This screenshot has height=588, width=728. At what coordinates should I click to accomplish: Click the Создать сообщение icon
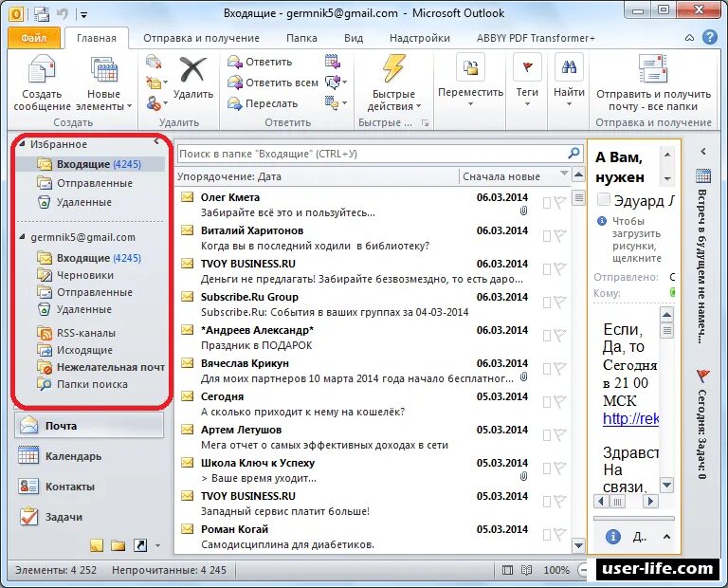pos(42,70)
